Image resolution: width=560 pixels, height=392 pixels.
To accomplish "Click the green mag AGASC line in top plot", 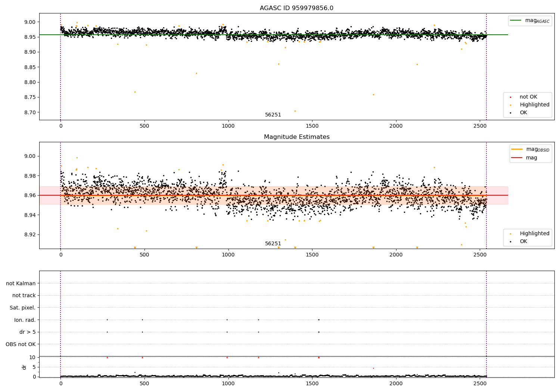I will click(273, 35).
